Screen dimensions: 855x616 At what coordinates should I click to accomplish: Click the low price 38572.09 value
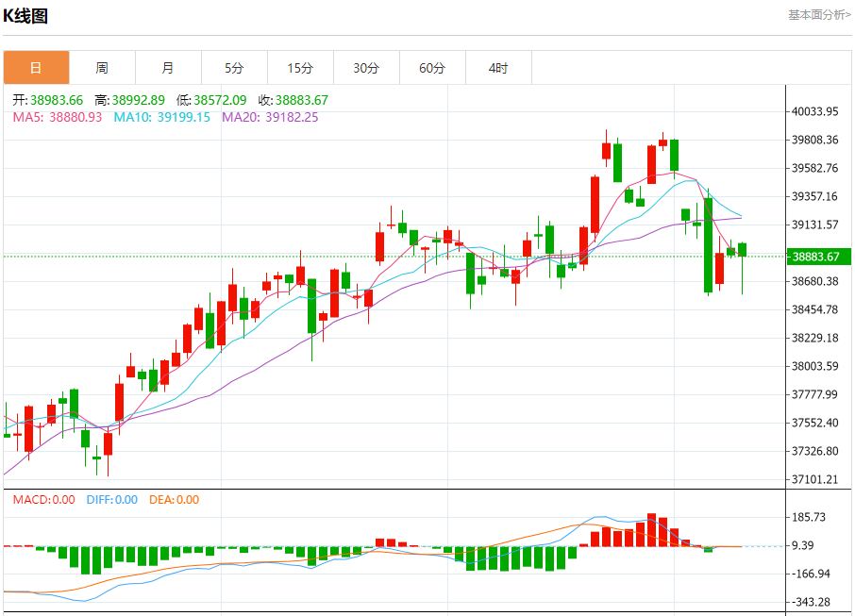point(220,100)
